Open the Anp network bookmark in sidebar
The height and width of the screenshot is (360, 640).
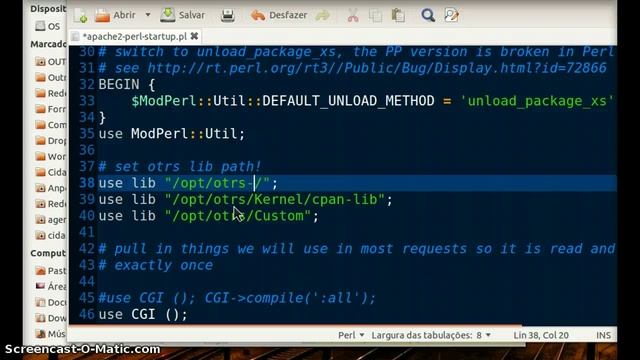(51, 188)
